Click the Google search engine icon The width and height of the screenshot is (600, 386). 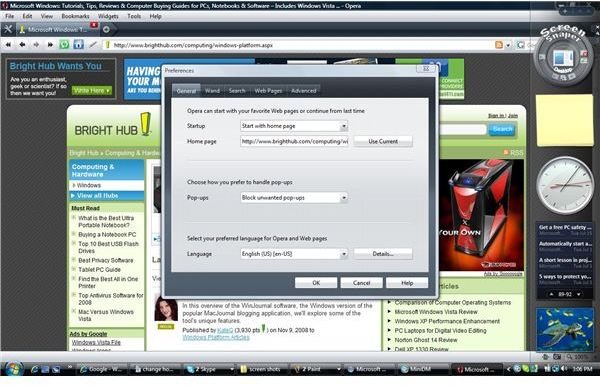tap(520, 45)
